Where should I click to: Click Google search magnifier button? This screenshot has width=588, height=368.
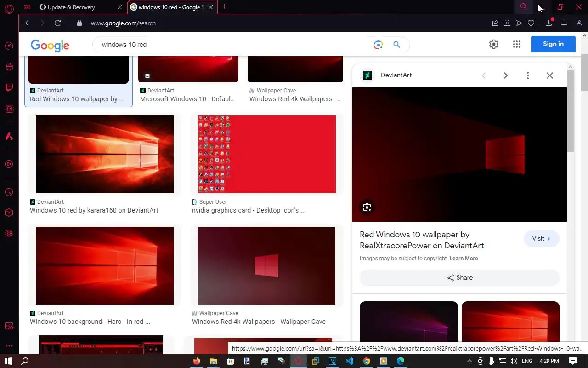click(397, 45)
